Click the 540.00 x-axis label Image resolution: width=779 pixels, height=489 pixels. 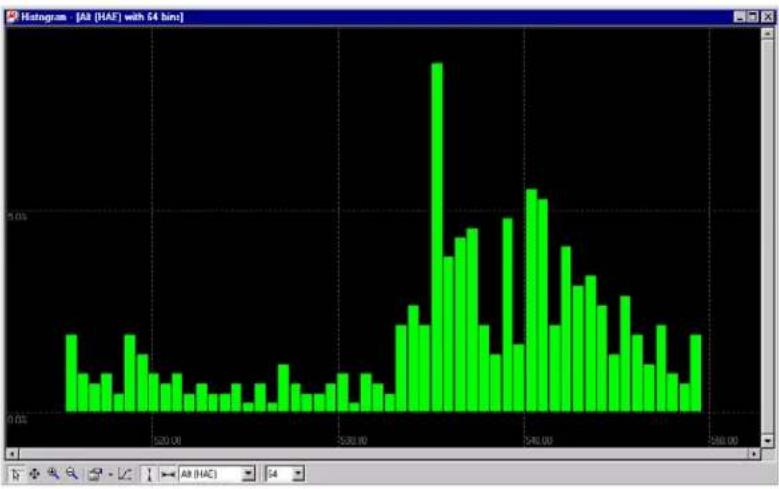pos(539,440)
